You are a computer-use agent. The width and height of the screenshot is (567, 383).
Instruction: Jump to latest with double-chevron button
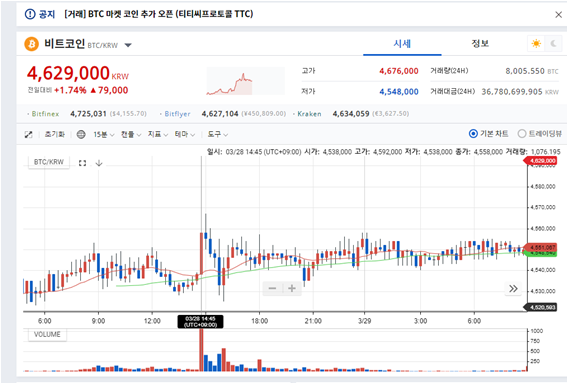513,289
